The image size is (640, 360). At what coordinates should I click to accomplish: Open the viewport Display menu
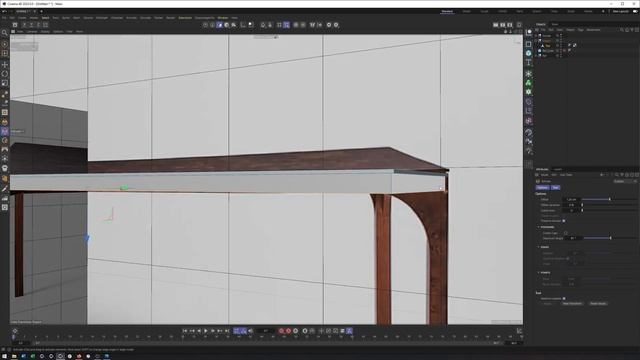point(45,31)
